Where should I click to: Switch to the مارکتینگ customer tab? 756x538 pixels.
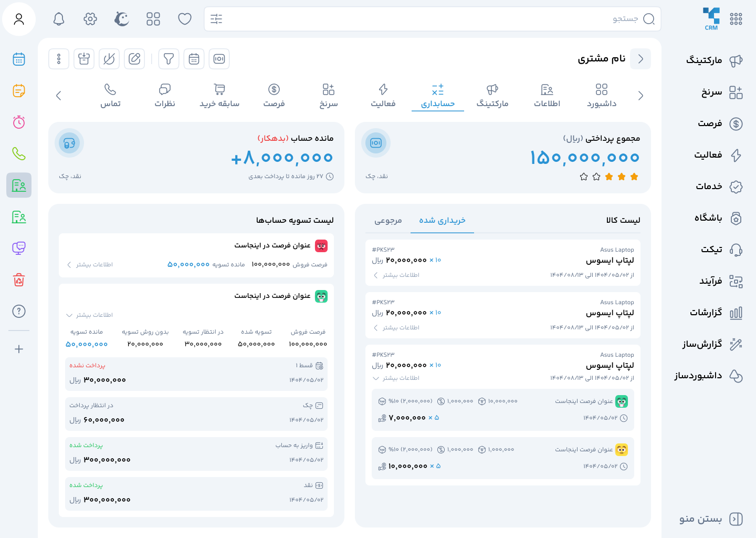click(x=492, y=96)
